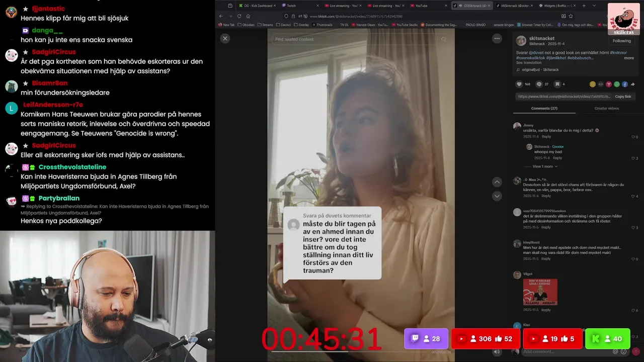Close the TikTok video viewer

point(225,39)
